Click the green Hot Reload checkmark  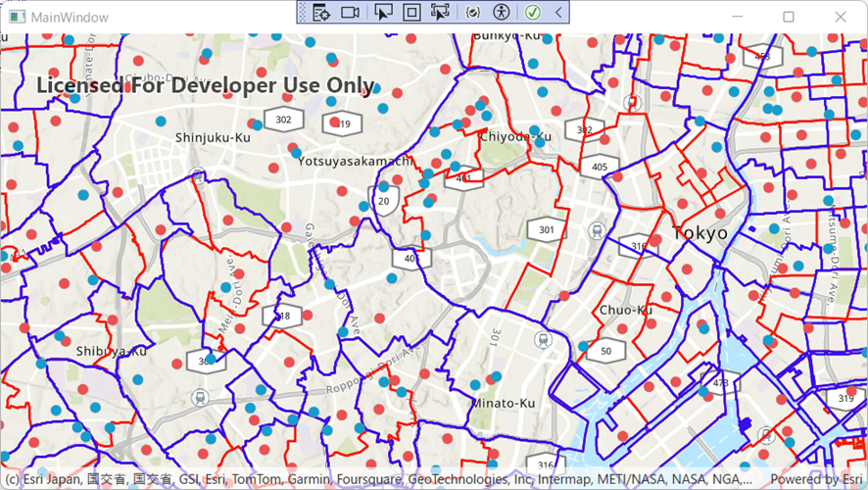coord(533,12)
